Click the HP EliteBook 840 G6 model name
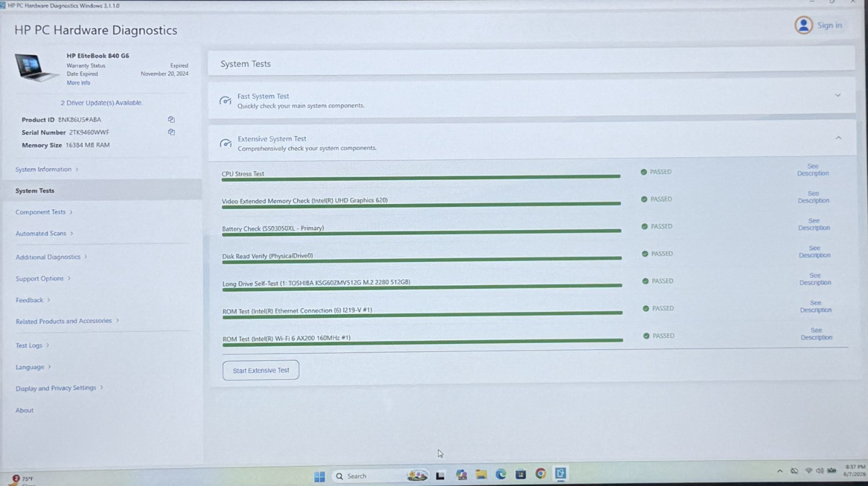 98,56
